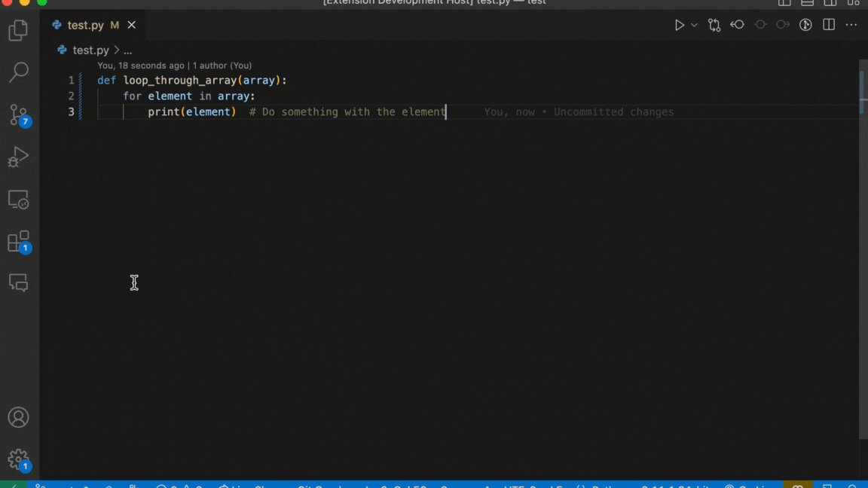This screenshot has width=868, height=488.
Task: Open the Explorer view in activity bar
Action: (x=18, y=30)
